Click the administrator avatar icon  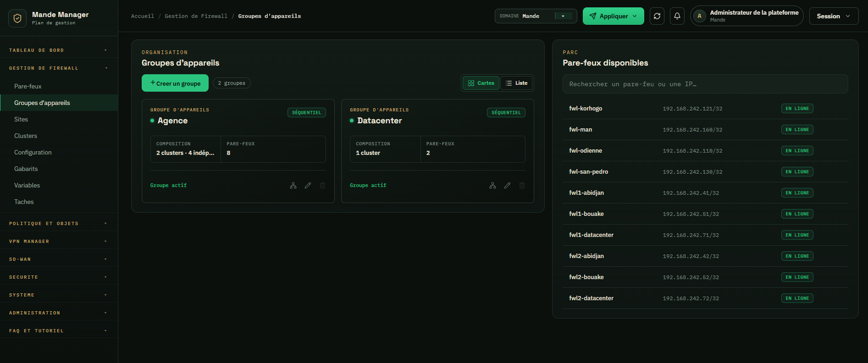[x=699, y=16]
